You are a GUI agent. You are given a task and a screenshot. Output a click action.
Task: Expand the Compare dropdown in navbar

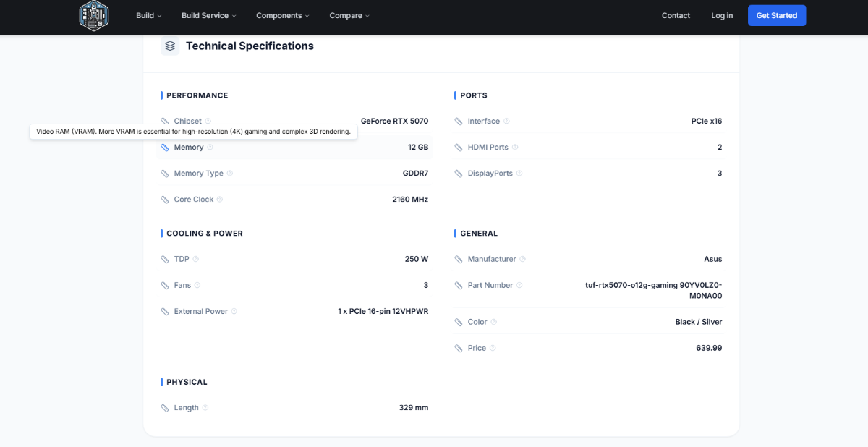coord(349,16)
